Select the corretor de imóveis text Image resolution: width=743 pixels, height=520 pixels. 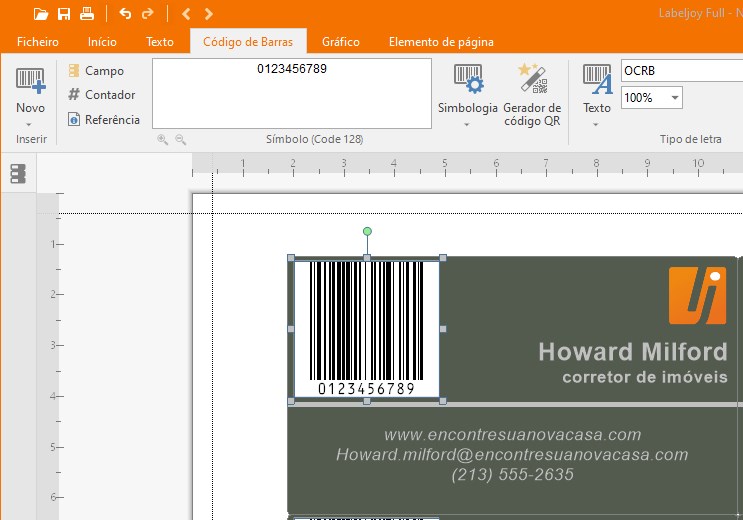pyautogui.click(x=645, y=377)
